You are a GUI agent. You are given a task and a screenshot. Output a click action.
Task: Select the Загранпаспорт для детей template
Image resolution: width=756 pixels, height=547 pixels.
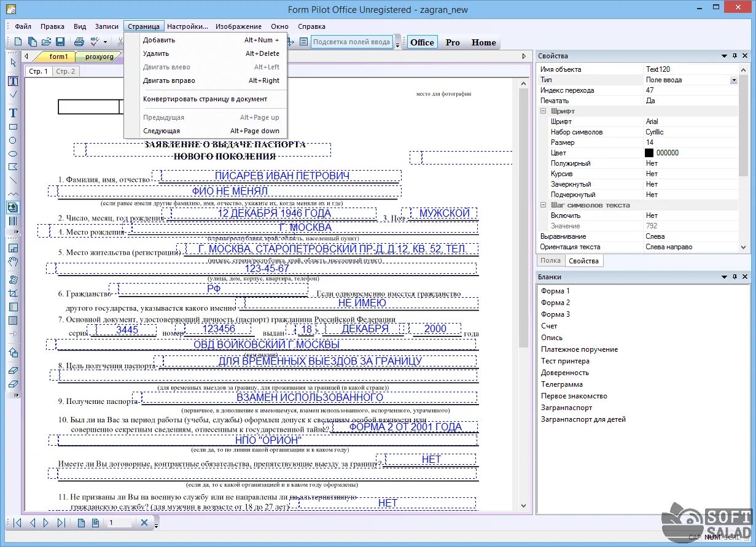click(583, 419)
